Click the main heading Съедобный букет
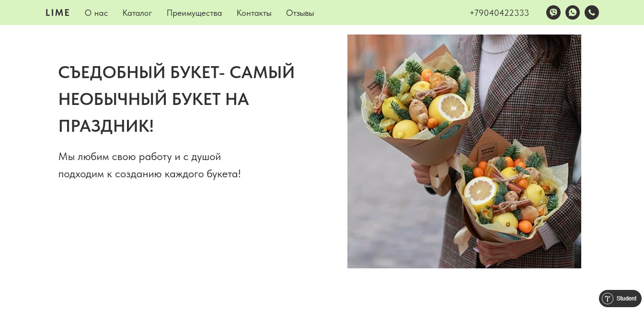 point(176,99)
